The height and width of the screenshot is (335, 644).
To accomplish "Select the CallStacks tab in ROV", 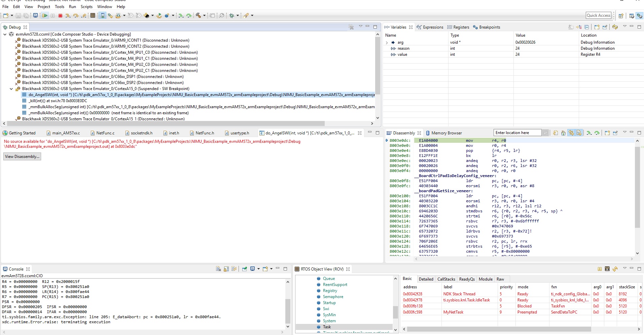I will (x=446, y=279).
